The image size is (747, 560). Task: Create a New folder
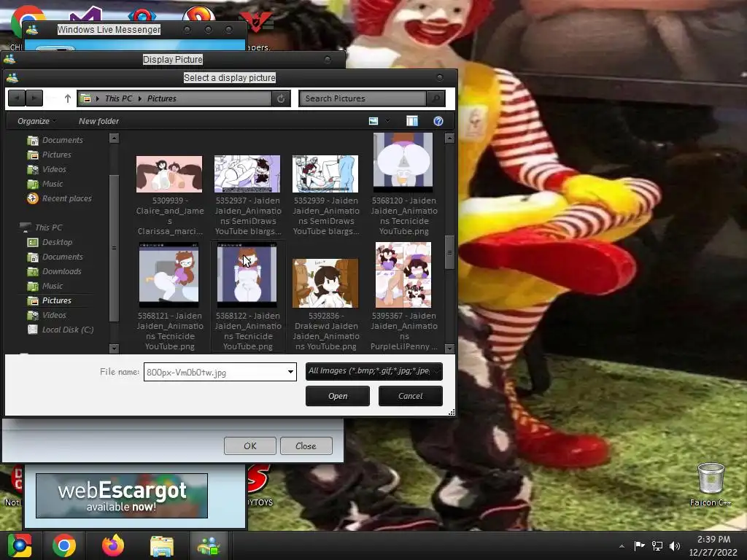coord(98,121)
